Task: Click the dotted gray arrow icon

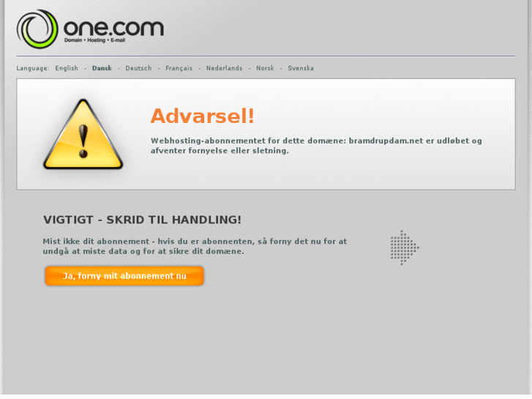Action: tap(405, 247)
